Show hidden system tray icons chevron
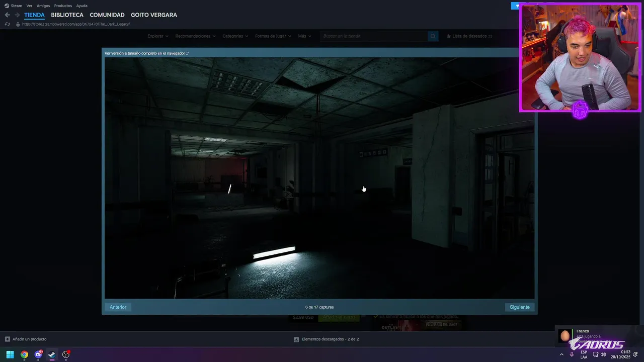 tap(561, 354)
